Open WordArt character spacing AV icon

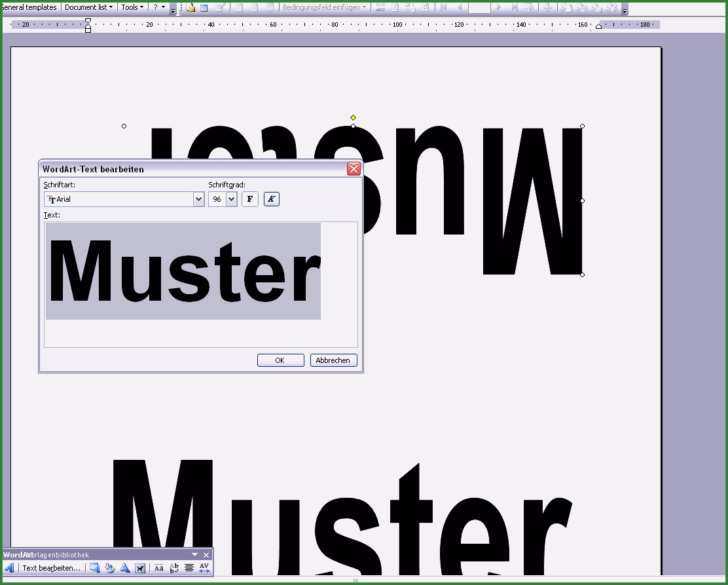[x=204, y=568]
